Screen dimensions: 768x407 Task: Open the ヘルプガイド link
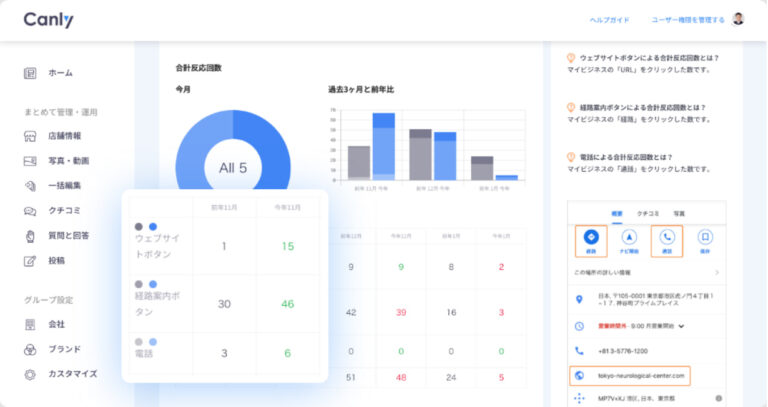tap(609, 20)
